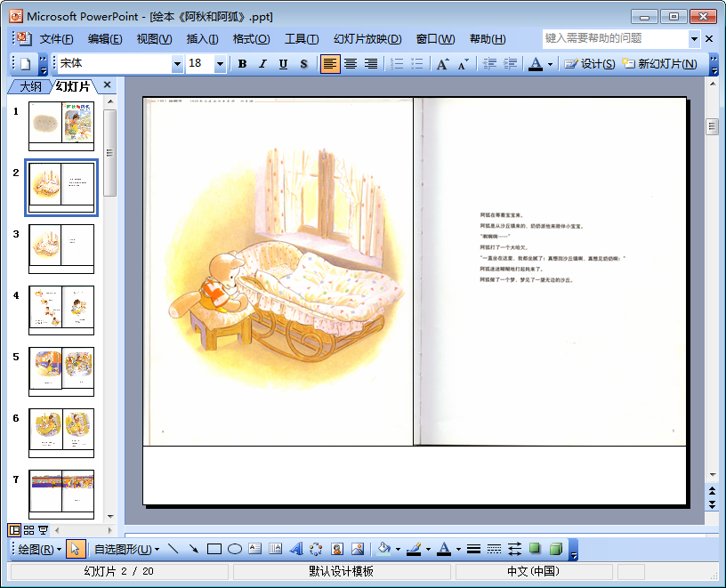Open the 编辑(E) menu

tap(105, 39)
